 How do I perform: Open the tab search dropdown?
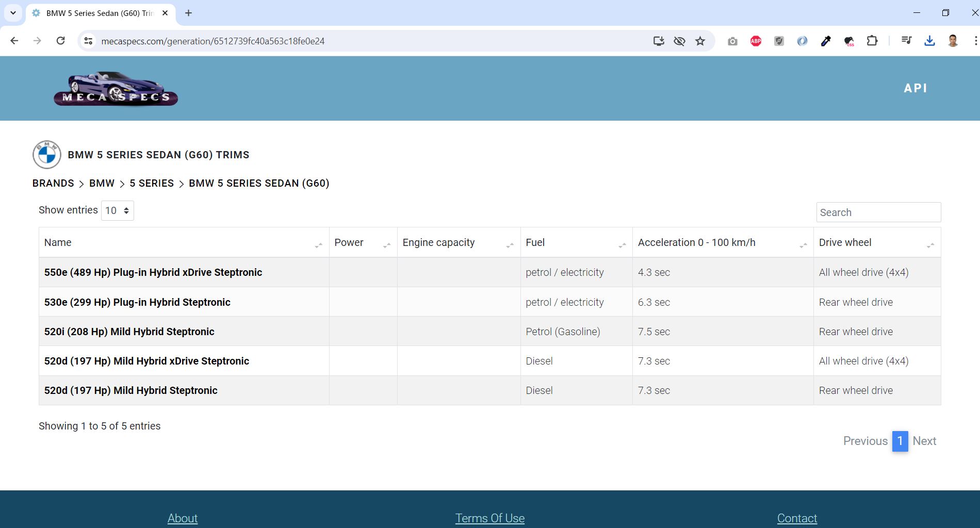click(x=13, y=13)
